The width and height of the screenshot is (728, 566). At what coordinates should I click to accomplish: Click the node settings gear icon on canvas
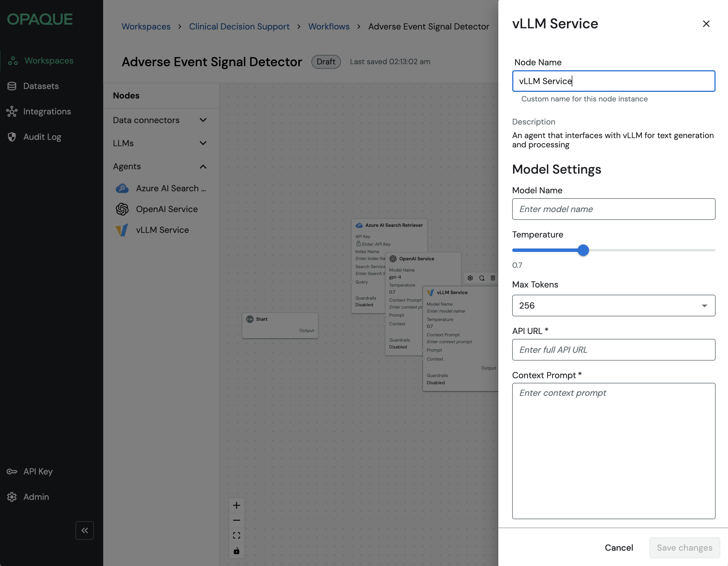470,278
